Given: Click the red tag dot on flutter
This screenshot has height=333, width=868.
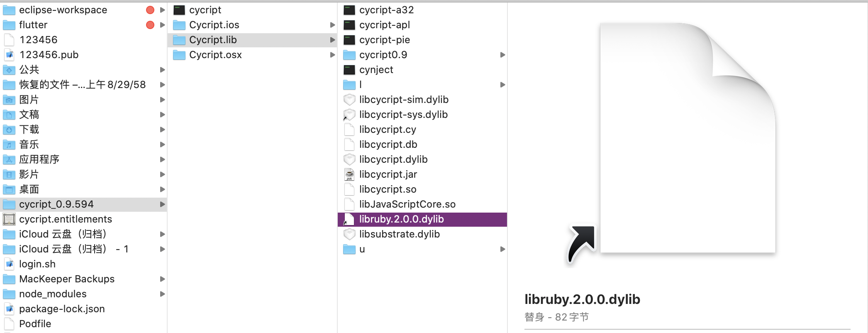Looking at the screenshot, I should (x=150, y=25).
